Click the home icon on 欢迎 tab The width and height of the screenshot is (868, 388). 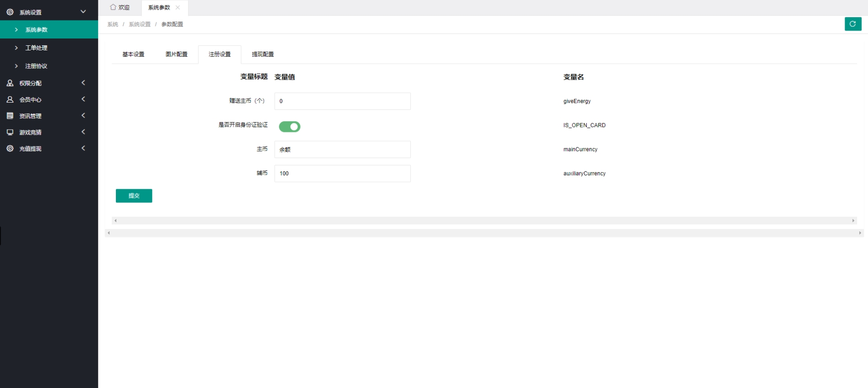pyautogui.click(x=113, y=7)
